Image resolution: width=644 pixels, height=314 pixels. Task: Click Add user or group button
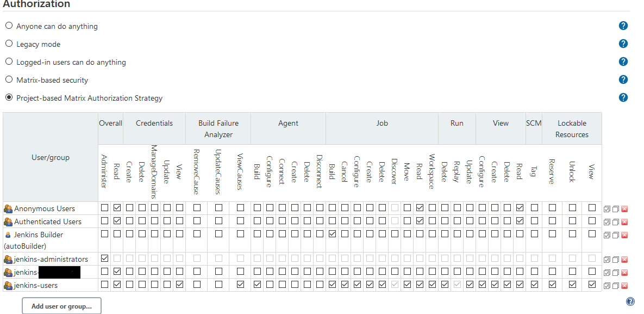click(x=61, y=306)
